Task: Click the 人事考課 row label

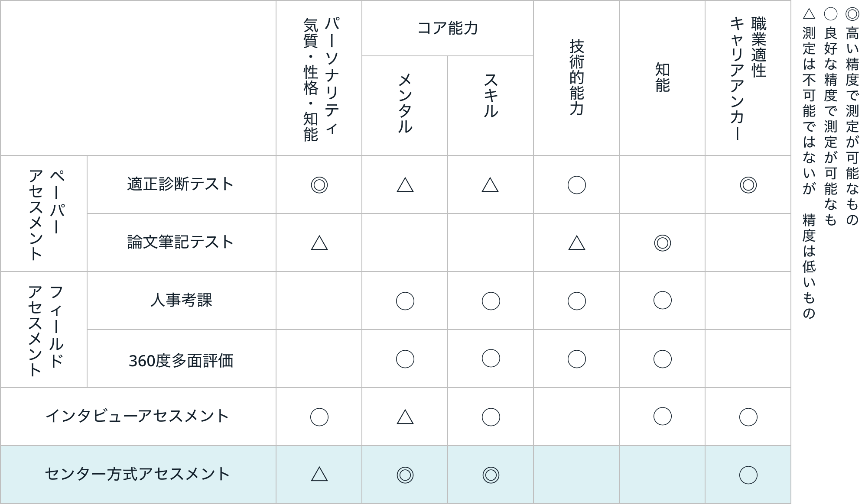Action: [181, 300]
